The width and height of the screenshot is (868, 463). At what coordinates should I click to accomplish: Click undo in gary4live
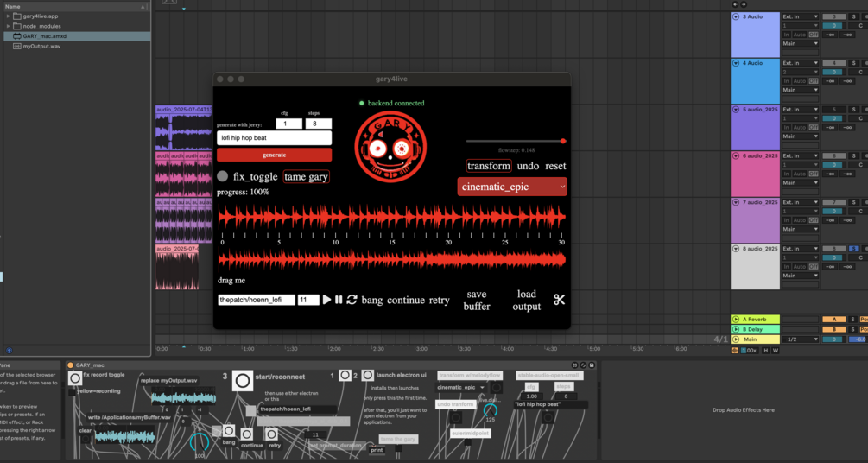[x=528, y=166]
